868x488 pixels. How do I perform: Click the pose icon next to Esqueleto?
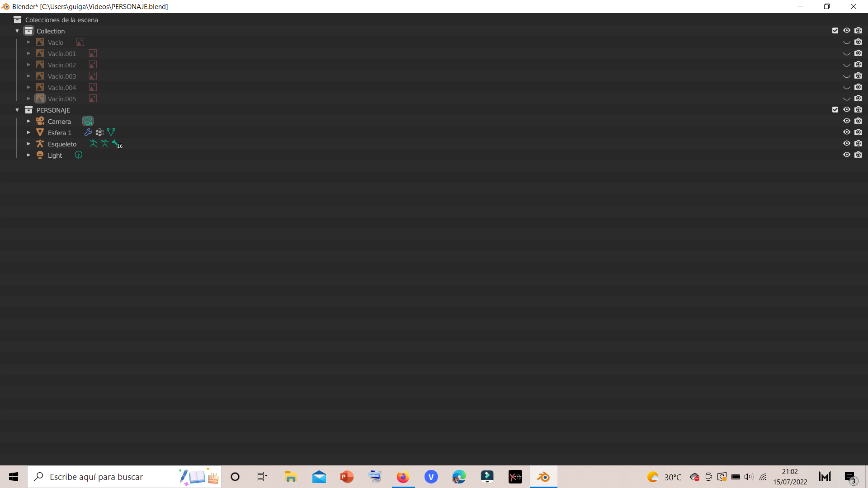click(93, 144)
